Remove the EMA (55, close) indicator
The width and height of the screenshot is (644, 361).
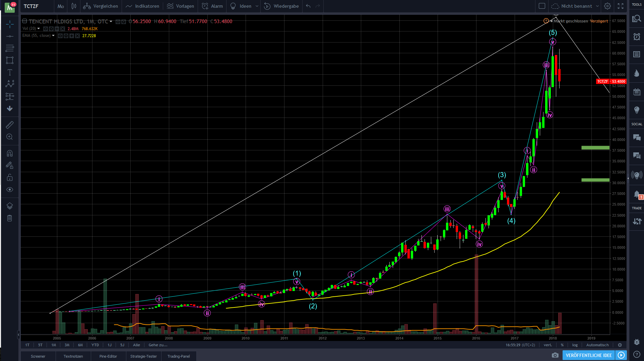[77, 36]
